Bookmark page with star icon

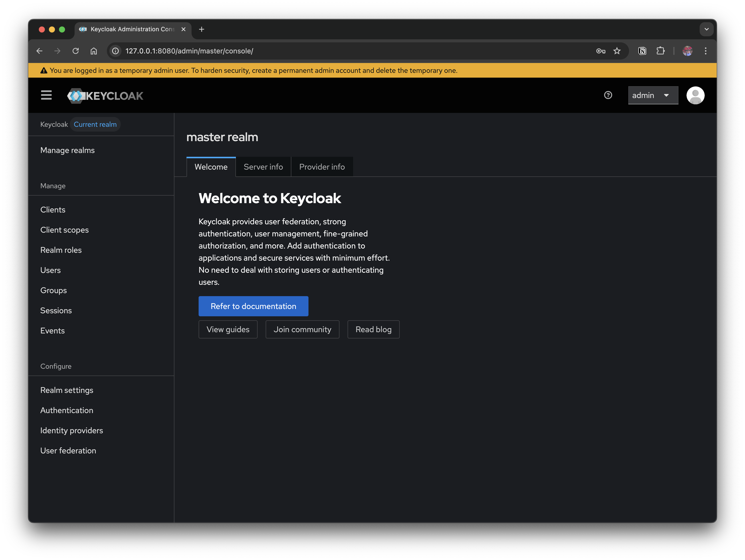click(x=617, y=51)
